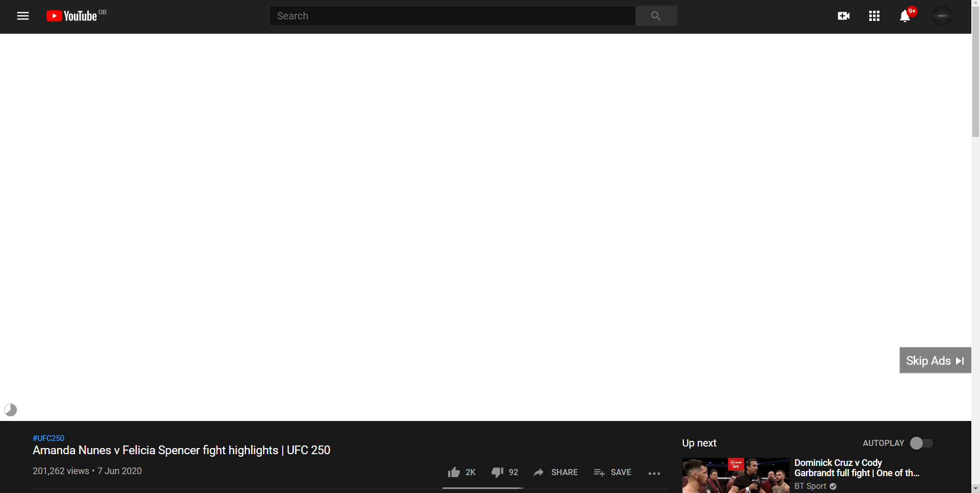Click the notifications bell

[904, 16]
